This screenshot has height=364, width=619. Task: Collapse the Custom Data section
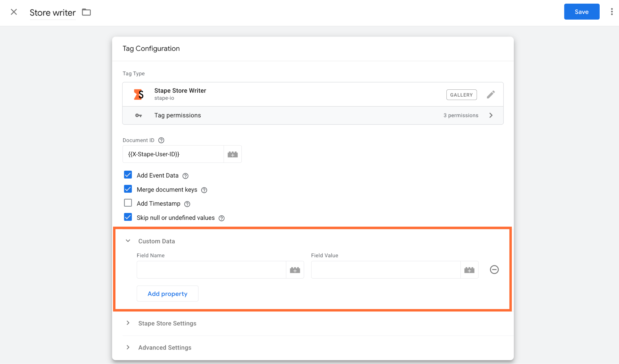128,241
